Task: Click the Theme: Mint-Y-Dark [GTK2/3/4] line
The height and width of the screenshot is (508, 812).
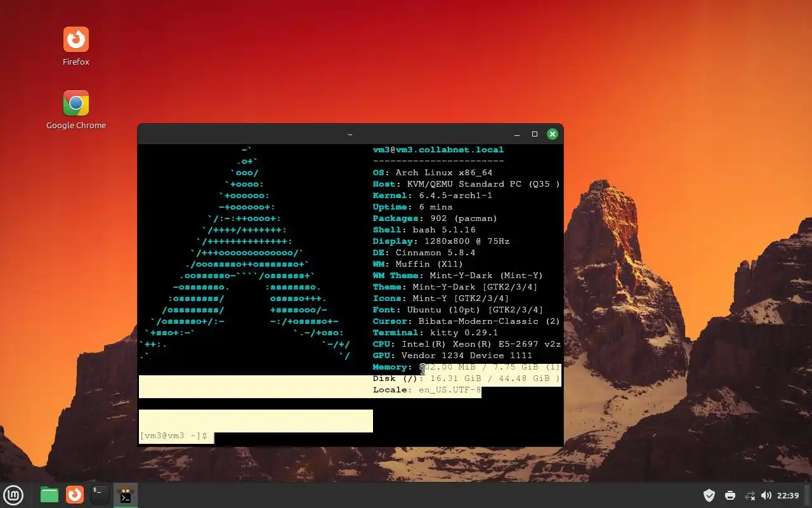Action: 455,287
